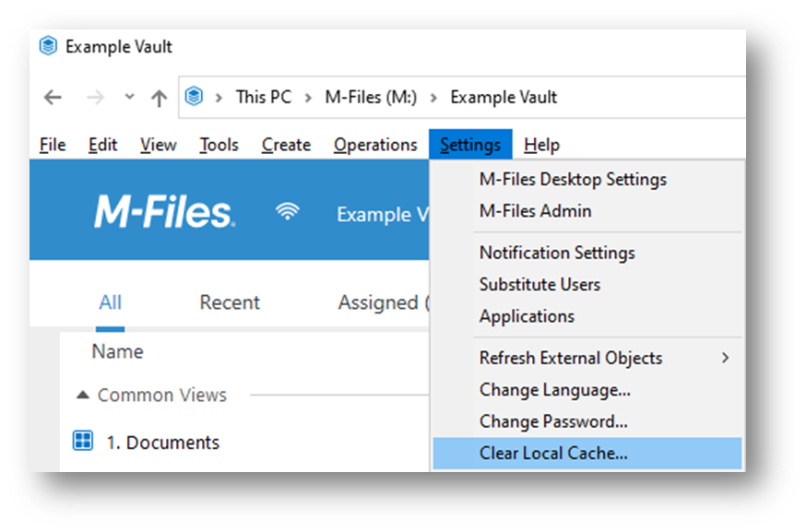Click the M-Files logo in the banner
Viewport: 806px width, 532px height.
(164, 211)
